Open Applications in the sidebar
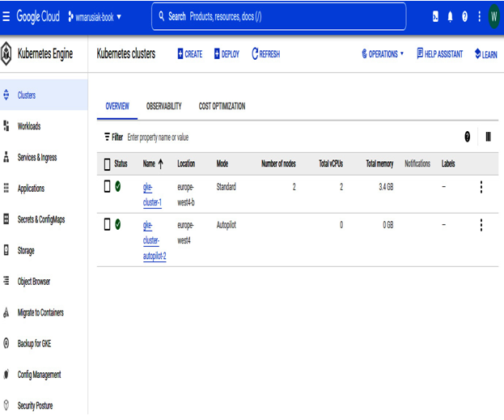Screen dimensions: 504x420 pos(44,188)
